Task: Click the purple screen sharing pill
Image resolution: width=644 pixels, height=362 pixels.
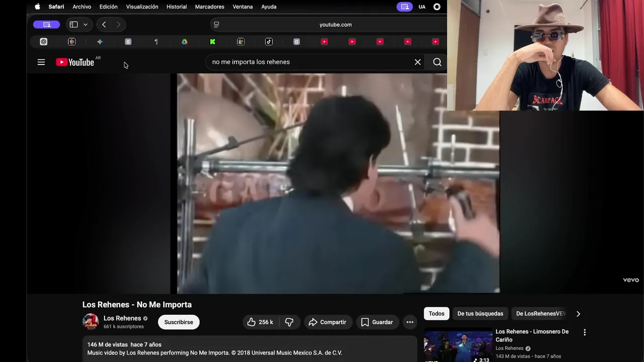Action: [x=46, y=24]
